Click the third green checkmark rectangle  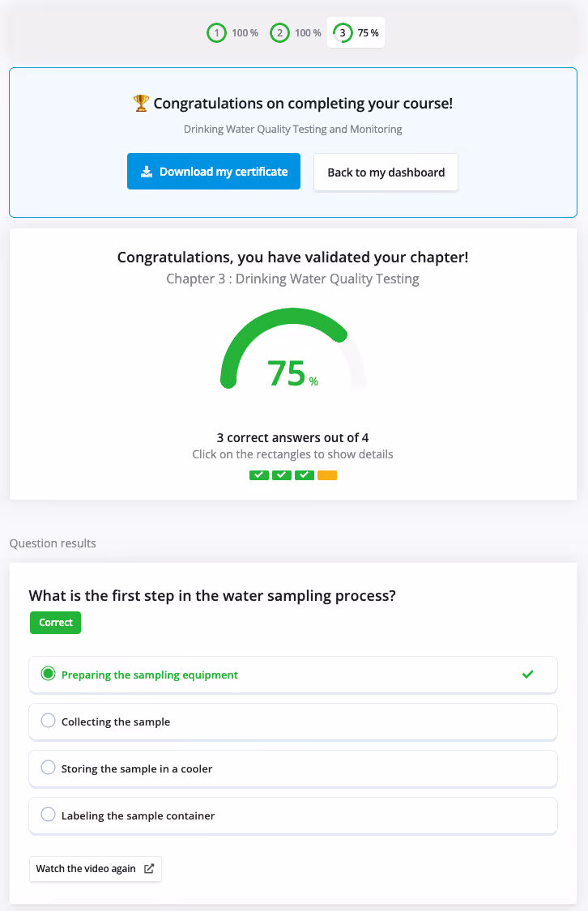click(x=305, y=475)
